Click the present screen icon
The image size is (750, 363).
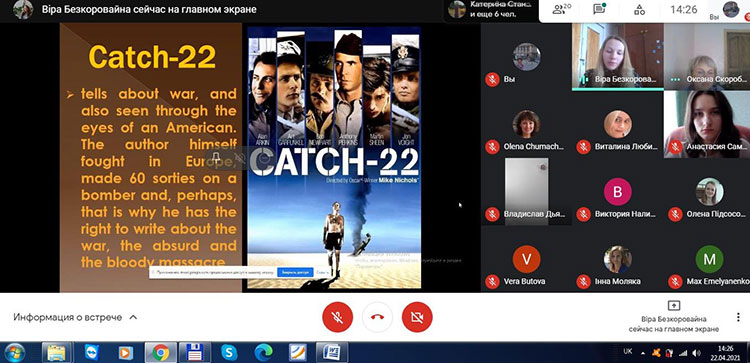673,306
